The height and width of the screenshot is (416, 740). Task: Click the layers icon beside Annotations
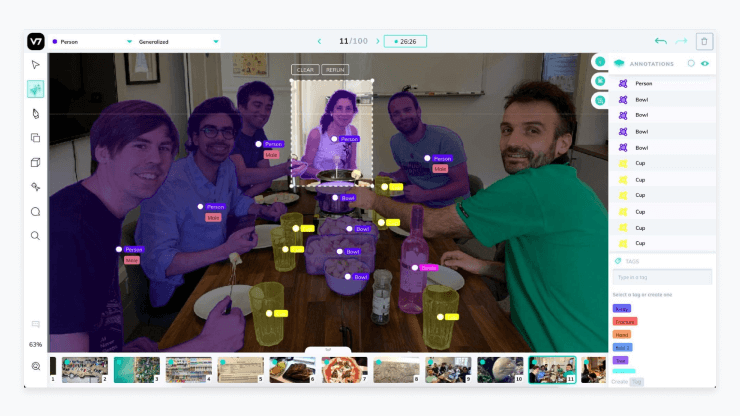pos(619,63)
